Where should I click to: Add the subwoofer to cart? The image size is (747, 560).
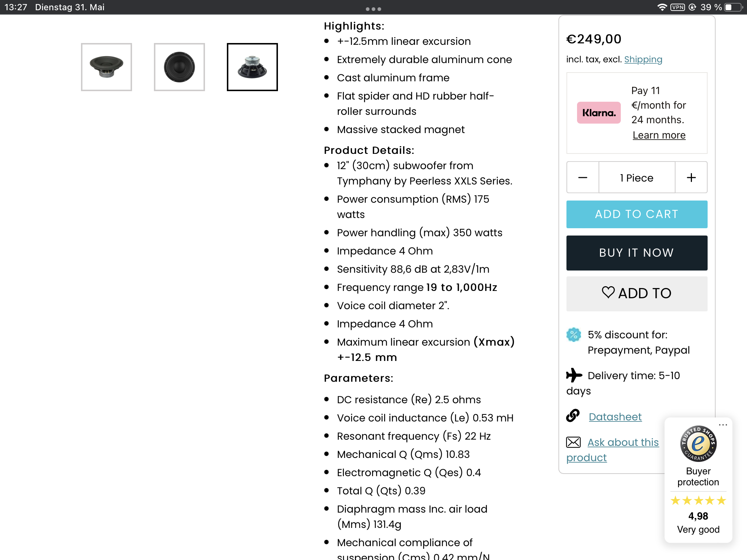(637, 214)
